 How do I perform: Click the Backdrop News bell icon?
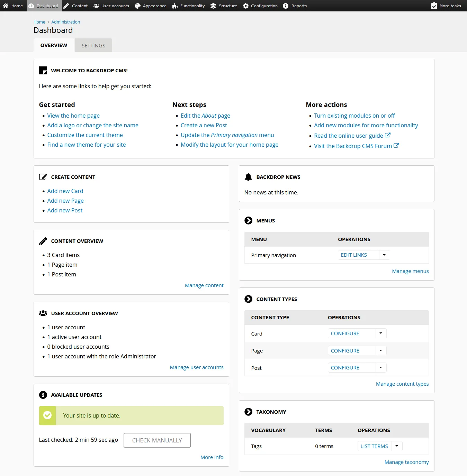pos(248,177)
